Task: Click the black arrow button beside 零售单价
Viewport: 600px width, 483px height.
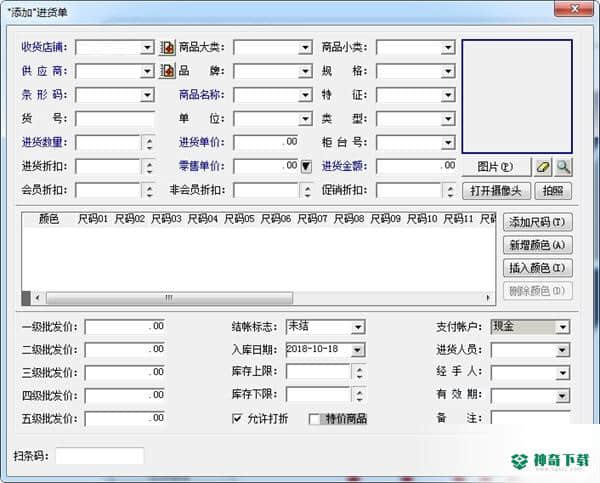Action: [306, 166]
